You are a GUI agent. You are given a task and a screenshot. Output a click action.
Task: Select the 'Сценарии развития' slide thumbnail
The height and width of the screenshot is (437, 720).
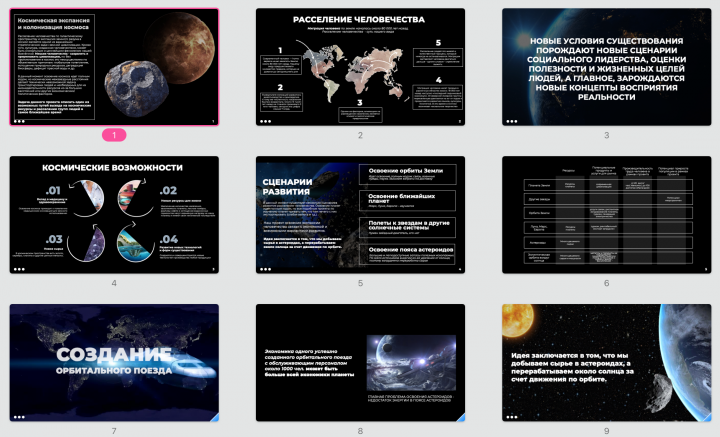click(x=360, y=214)
